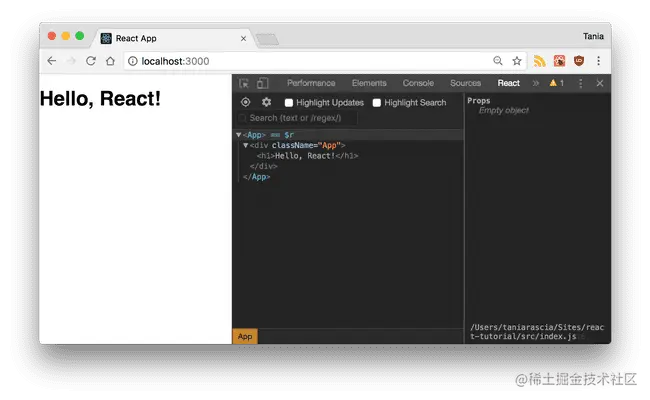Click the $r reference text
The height and width of the screenshot is (400, 650).
coord(289,135)
